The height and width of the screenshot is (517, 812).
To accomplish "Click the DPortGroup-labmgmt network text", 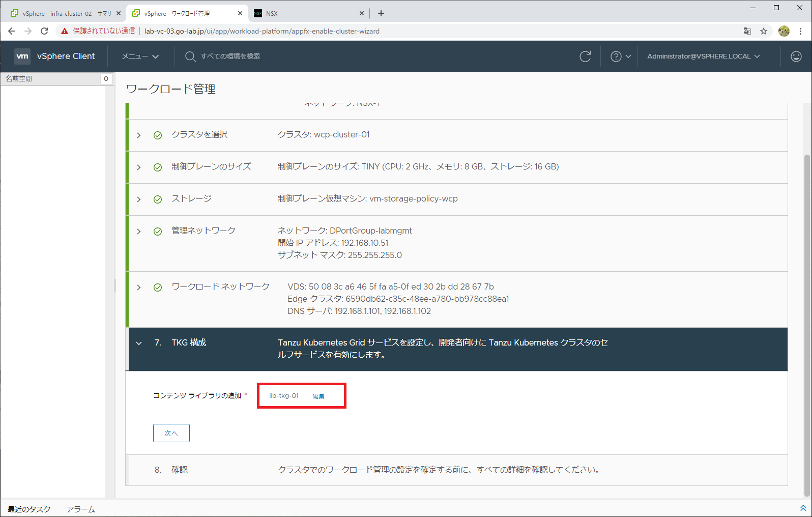I will (371, 231).
